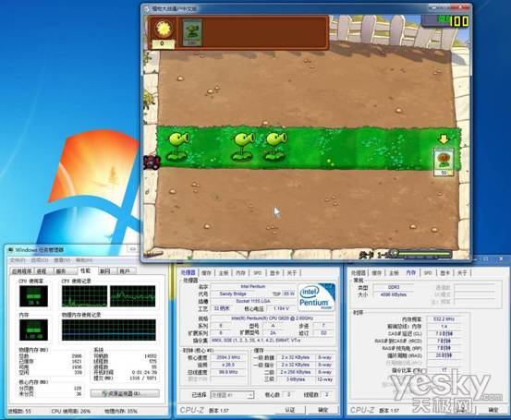Pick the Peashooter seed packet in the game

pyautogui.click(x=192, y=32)
